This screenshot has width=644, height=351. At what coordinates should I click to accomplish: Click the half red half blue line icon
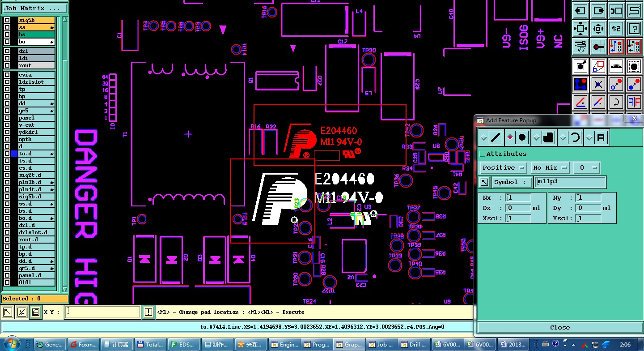pyautogui.click(x=598, y=102)
